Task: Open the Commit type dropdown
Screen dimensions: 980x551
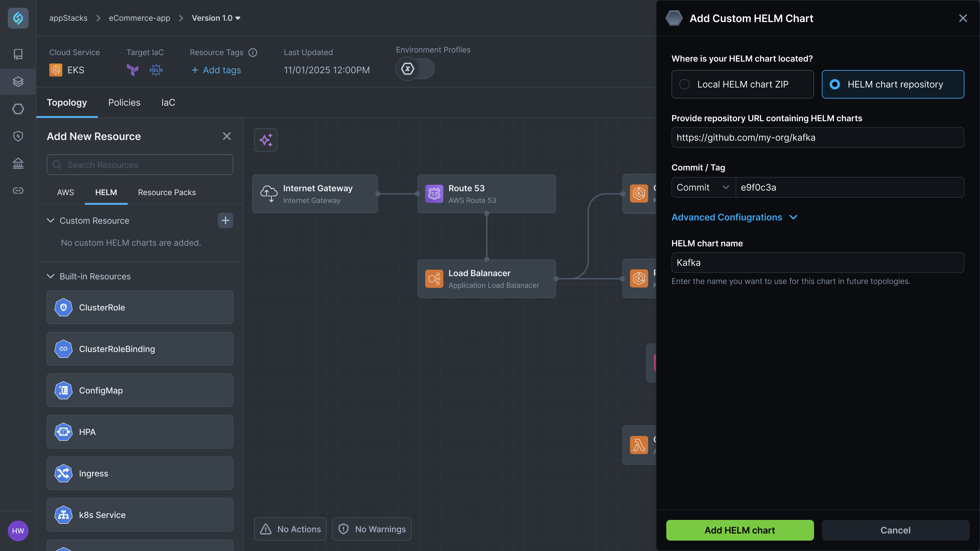Action: click(x=703, y=187)
